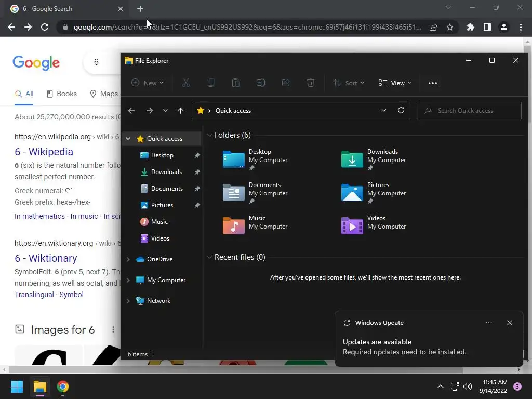Viewport: 532px width, 399px height.
Task: Open Chrome side panel icon
Action: (487, 27)
